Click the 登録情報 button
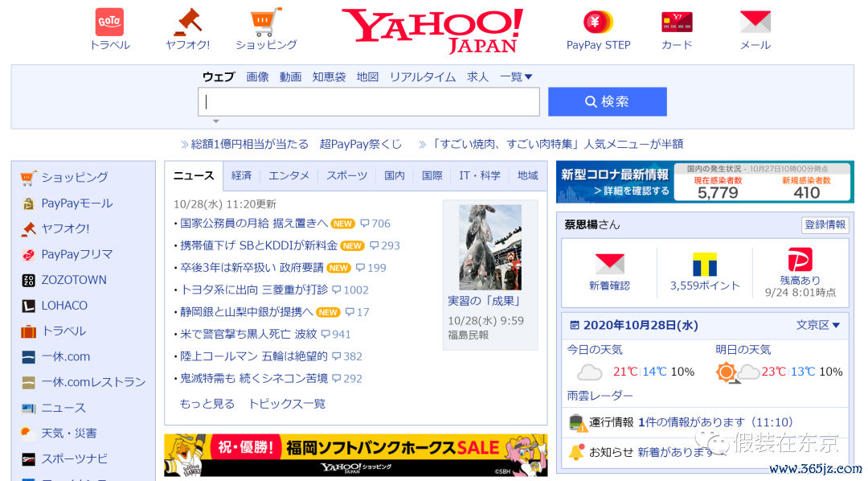The width and height of the screenshot is (868, 481). (x=825, y=225)
